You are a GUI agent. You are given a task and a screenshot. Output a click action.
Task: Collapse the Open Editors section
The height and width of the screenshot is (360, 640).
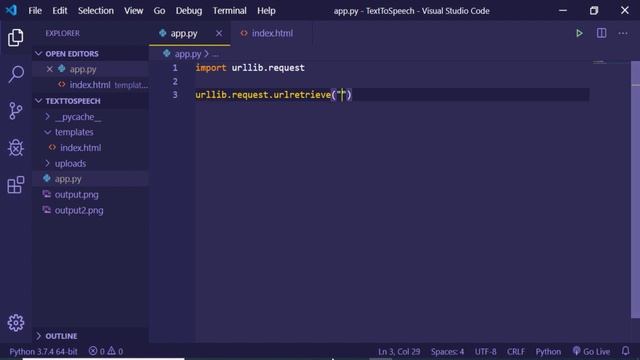(72, 53)
